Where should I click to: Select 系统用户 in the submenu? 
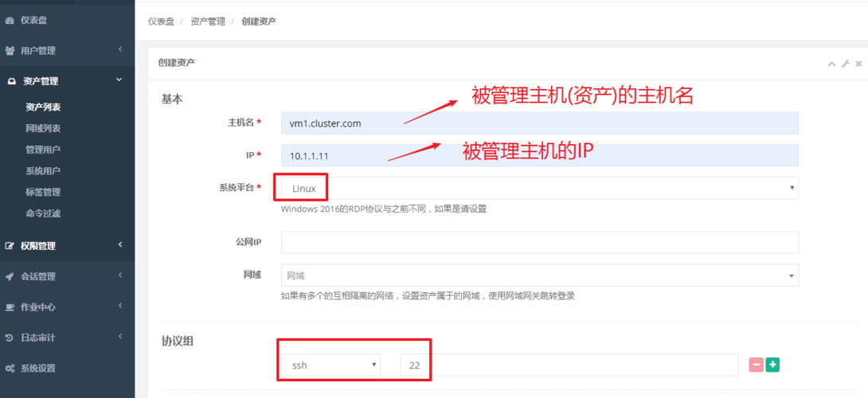tap(43, 171)
